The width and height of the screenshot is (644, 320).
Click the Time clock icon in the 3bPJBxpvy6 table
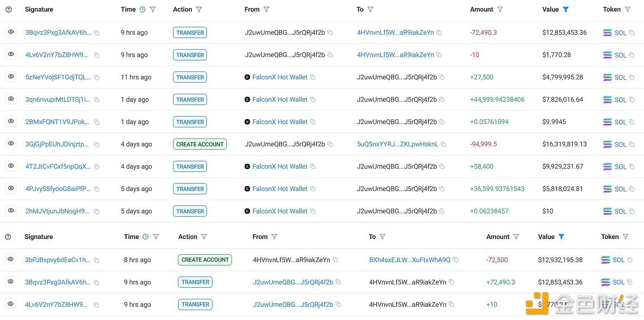(146, 237)
